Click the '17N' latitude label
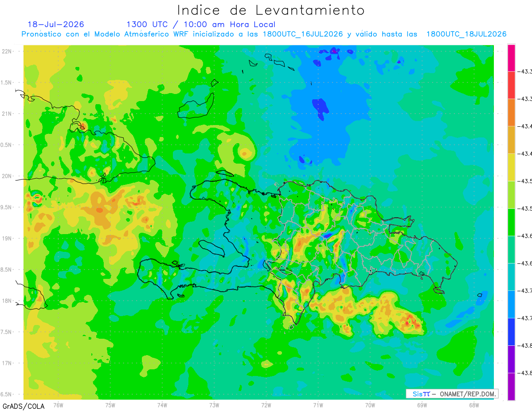The width and height of the screenshot is (532, 411). coord(8,363)
